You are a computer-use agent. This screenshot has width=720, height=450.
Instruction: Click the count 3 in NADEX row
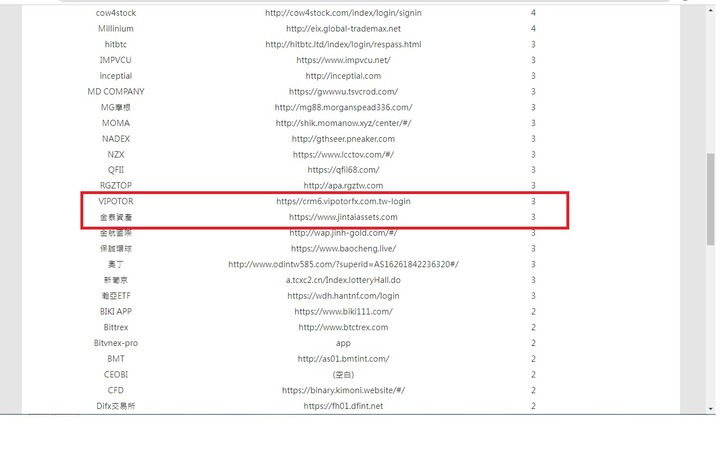pyautogui.click(x=533, y=139)
